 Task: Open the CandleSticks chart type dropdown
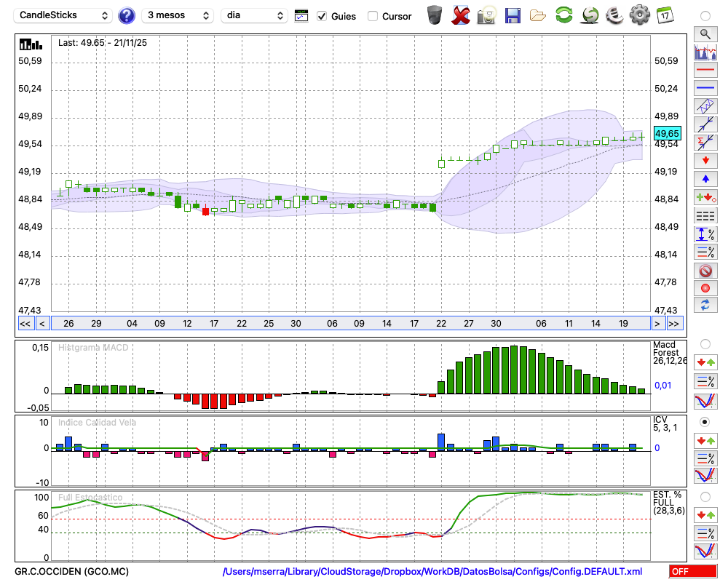[x=64, y=15]
